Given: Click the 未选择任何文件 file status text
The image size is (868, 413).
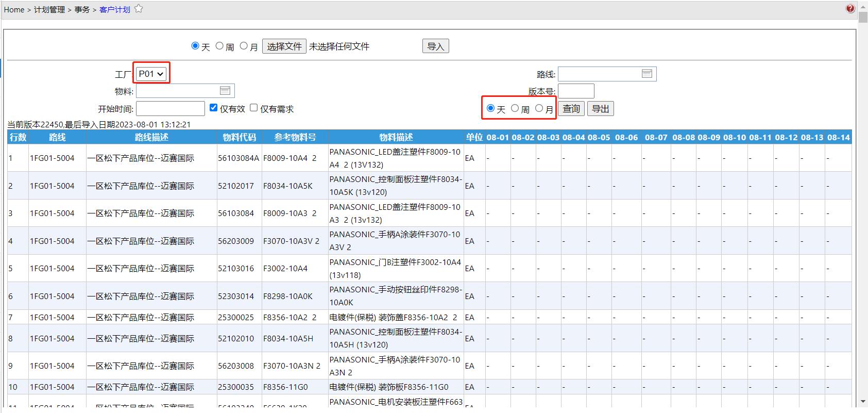Looking at the screenshot, I should [x=339, y=46].
